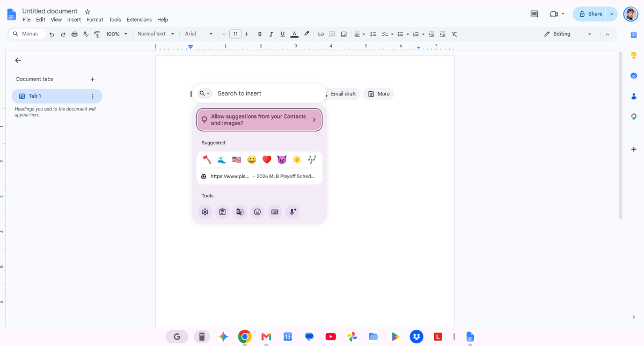Open the checklist dropdown arrow

392,34
